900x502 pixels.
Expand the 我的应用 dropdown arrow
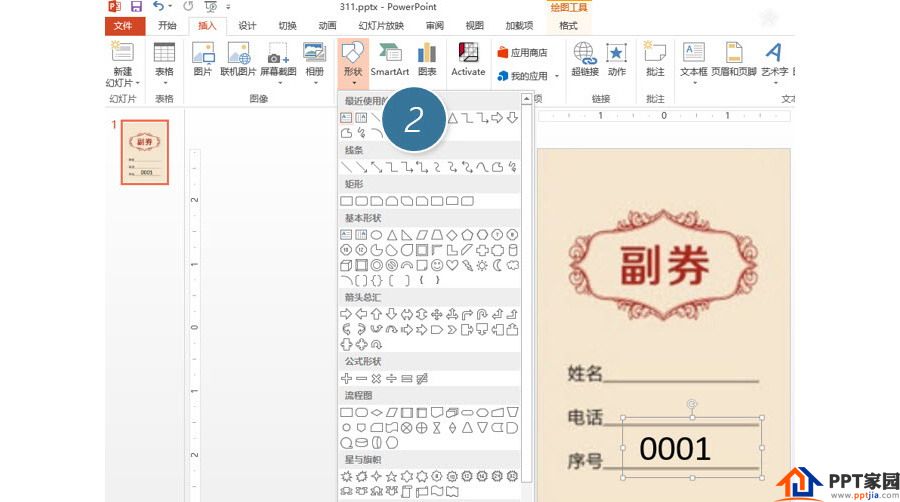click(557, 76)
